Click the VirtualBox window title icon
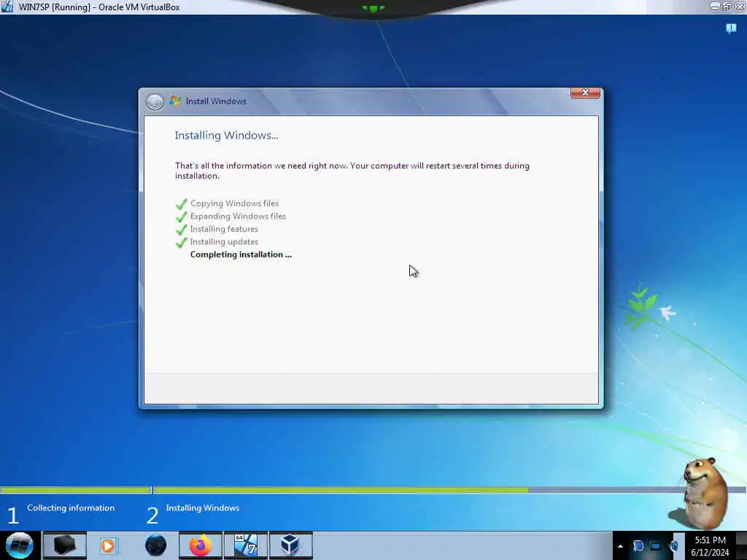The height and width of the screenshot is (560, 747). pyautogui.click(x=7, y=7)
